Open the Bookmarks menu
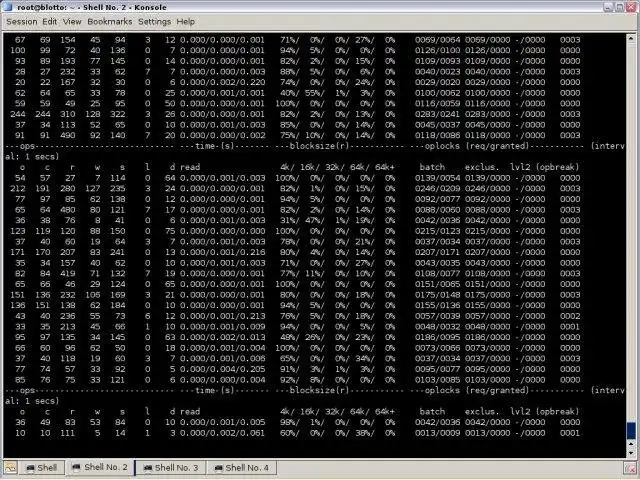The image size is (640, 480). 110,22
